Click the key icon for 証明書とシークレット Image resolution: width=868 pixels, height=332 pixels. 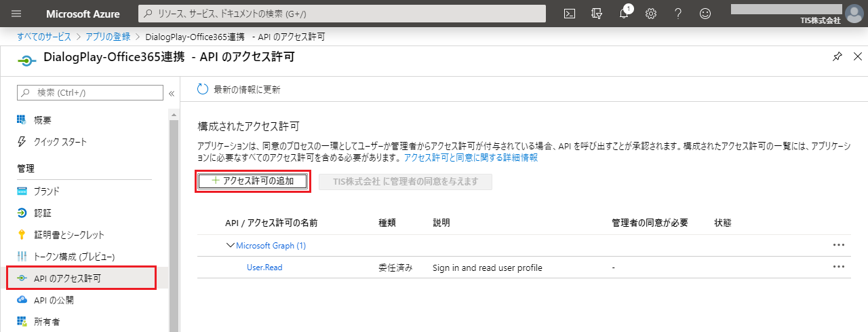coord(21,234)
